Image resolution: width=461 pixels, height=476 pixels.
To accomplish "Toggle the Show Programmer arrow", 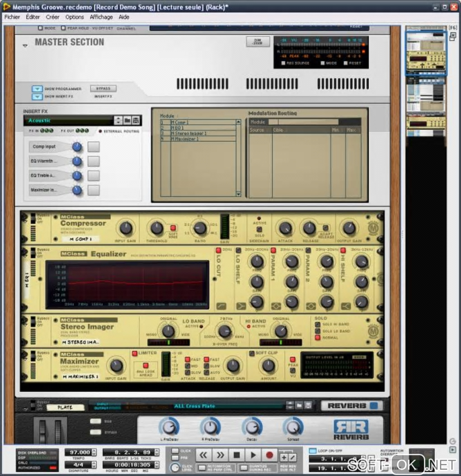I will tap(37, 89).
